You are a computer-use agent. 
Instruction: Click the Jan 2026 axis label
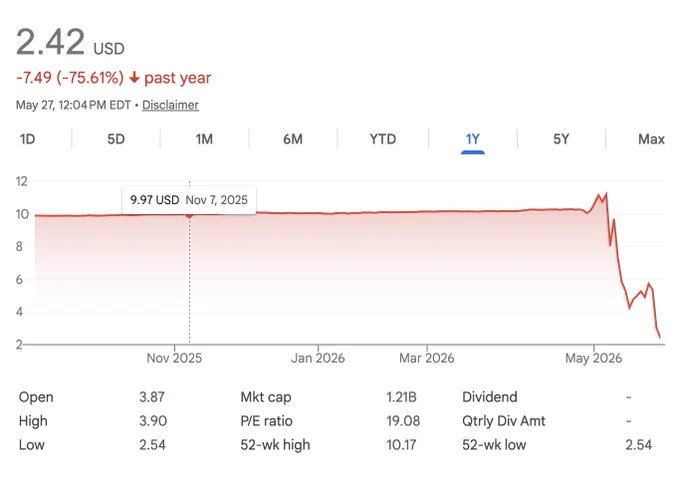click(318, 358)
